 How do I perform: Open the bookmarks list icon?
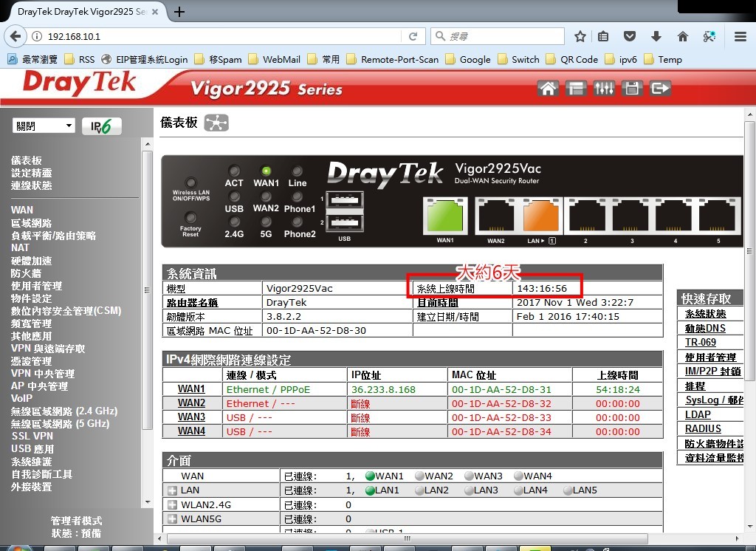[603, 36]
